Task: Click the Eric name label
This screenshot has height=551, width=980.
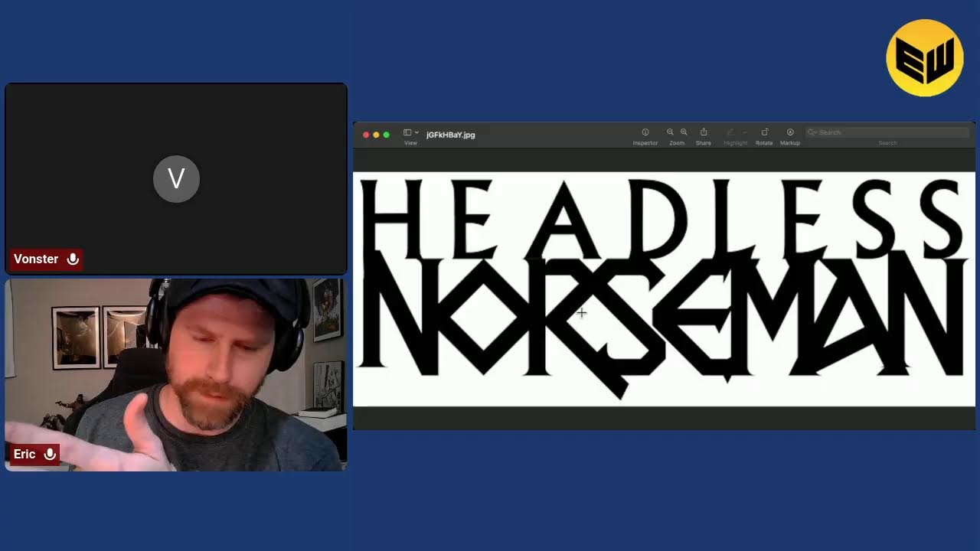Action: point(24,455)
